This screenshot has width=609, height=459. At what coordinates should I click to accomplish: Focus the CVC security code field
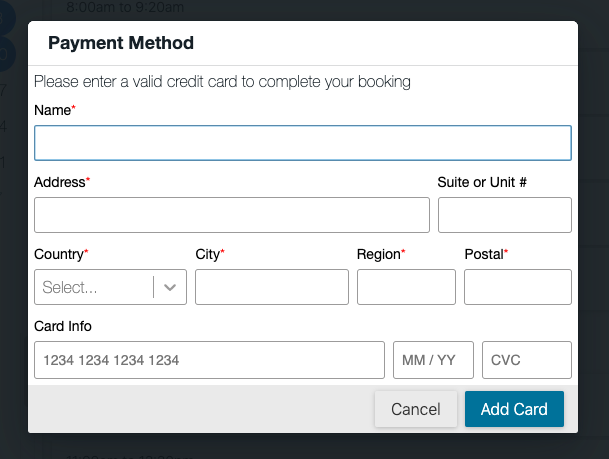point(526,360)
